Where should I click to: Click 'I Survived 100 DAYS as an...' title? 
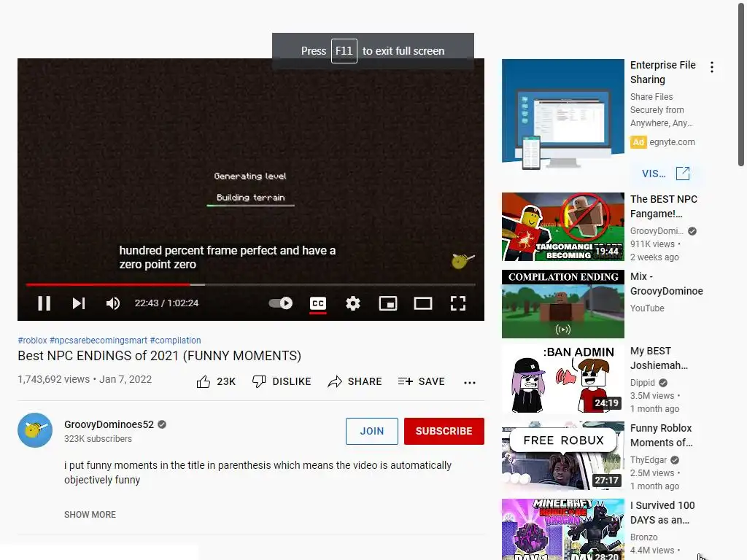pos(662,513)
